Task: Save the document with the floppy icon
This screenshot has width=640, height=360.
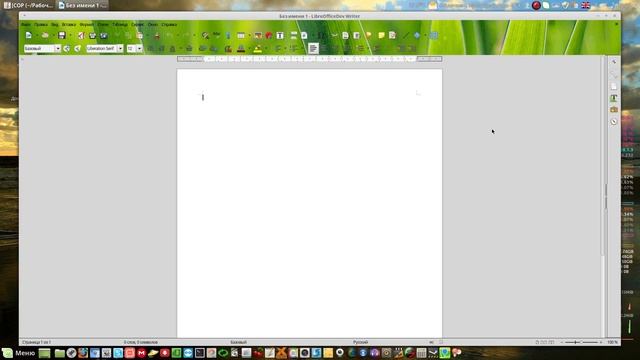Action: [x=62, y=36]
